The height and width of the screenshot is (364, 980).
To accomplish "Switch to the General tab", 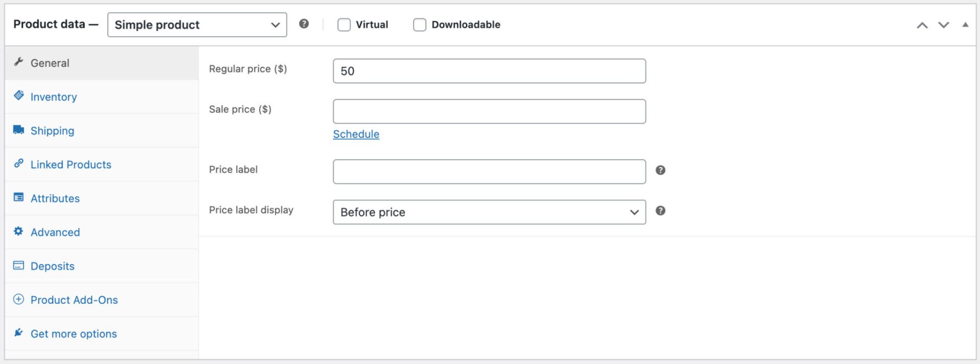I will 102,63.
